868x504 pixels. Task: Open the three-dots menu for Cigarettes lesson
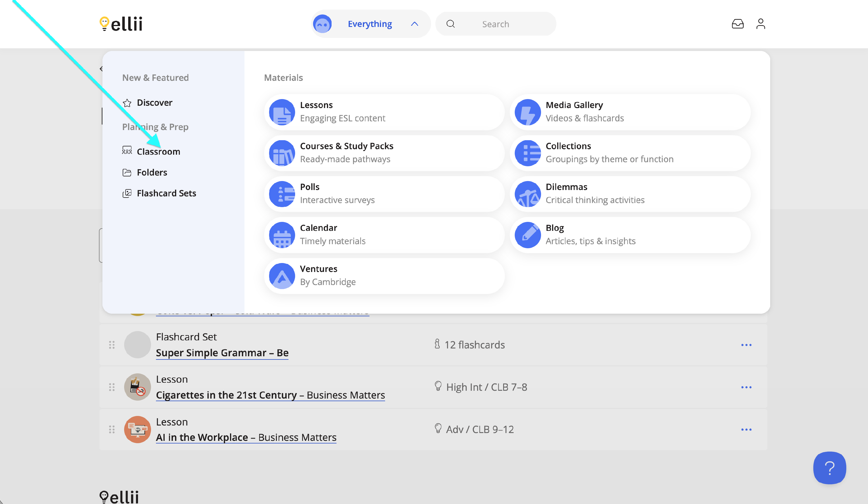746,387
